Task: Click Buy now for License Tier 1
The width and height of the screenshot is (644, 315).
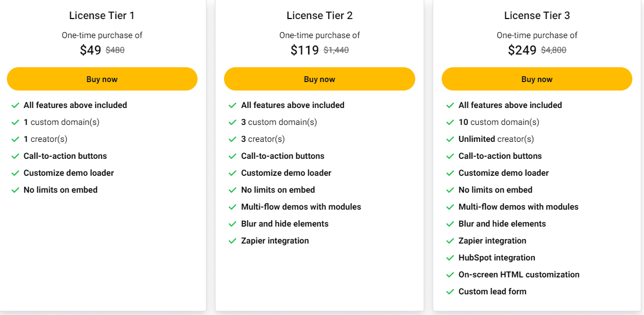Action: [x=102, y=78]
